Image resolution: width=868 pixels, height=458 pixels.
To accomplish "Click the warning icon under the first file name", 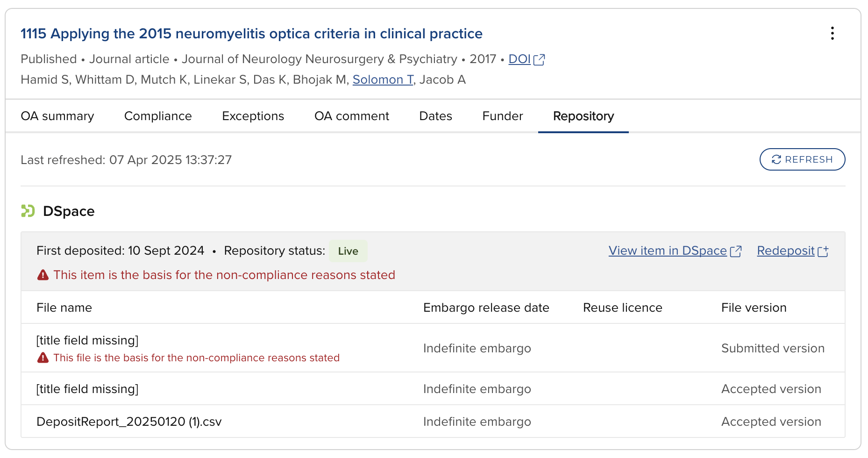I will click(x=43, y=358).
